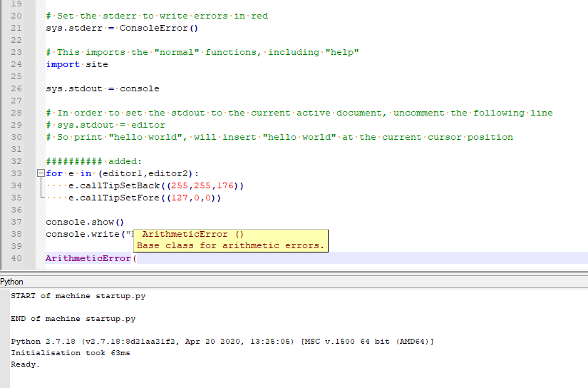Place cursor on "sys.stdout = console"
This screenshot has height=388, width=588.
(103, 88)
